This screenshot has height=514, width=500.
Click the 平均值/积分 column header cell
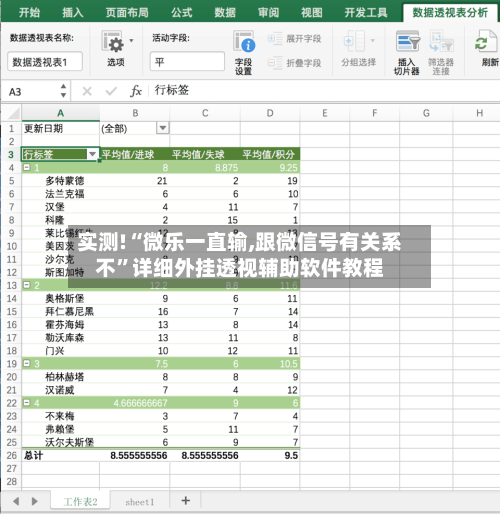[x=269, y=154]
